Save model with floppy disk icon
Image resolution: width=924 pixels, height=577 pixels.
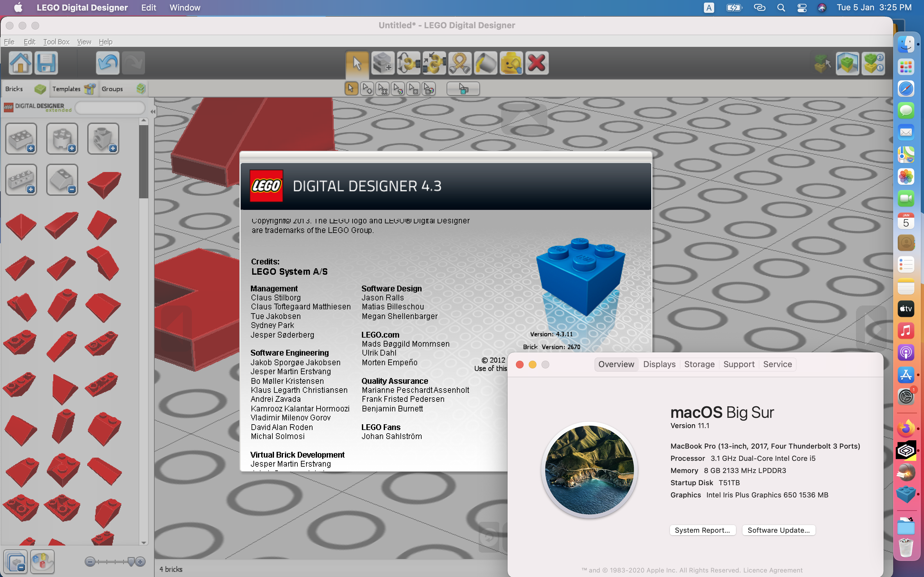pos(46,63)
